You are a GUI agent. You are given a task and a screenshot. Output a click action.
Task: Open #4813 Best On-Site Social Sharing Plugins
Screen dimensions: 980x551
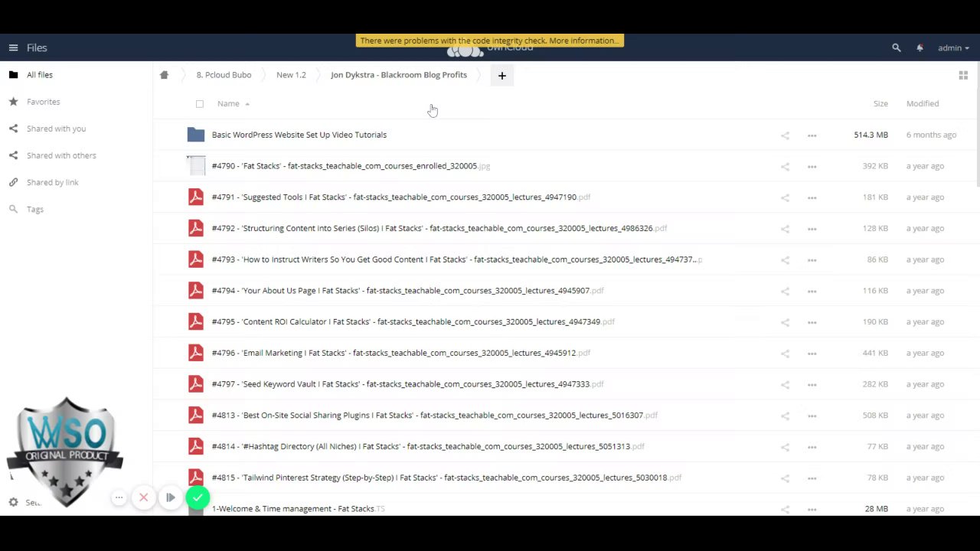pos(435,416)
